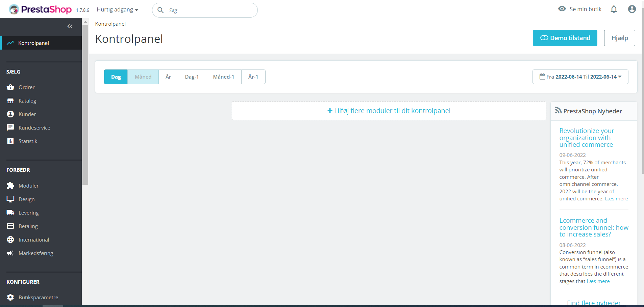Click the Design monitor icon
The width and height of the screenshot is (644, 307).
pos(10,199)
